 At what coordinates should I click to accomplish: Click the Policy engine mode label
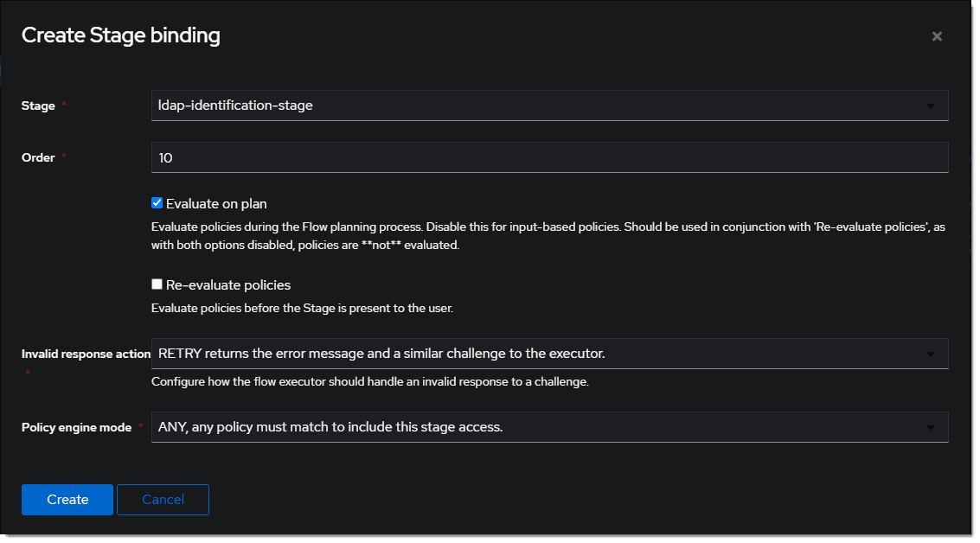click(76, 427)
